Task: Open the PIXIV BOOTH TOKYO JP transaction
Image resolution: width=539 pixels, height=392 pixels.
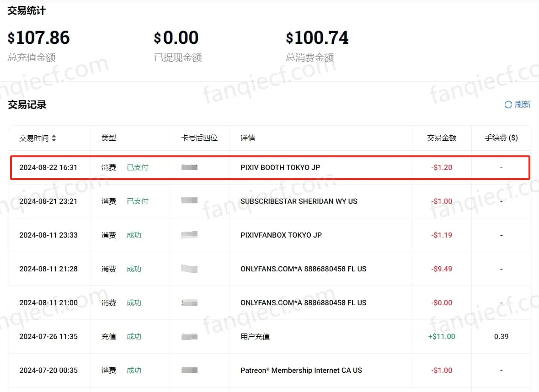Action: point(280,168)
